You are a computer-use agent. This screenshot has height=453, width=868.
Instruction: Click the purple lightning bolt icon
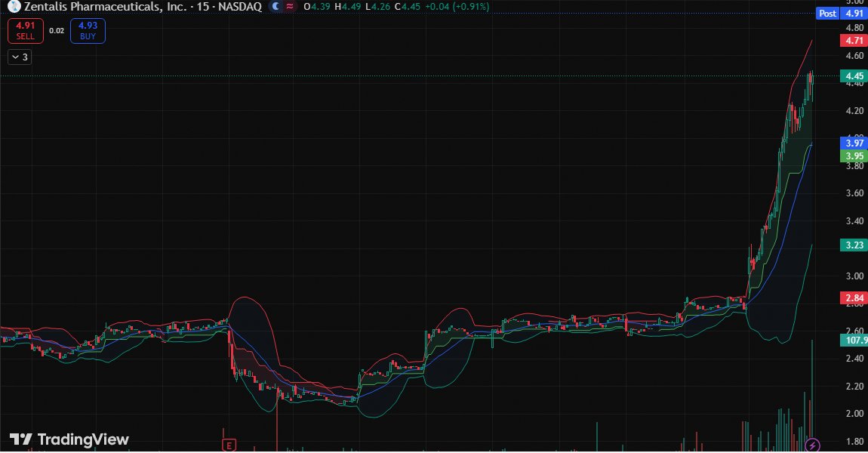coord(812,445)
